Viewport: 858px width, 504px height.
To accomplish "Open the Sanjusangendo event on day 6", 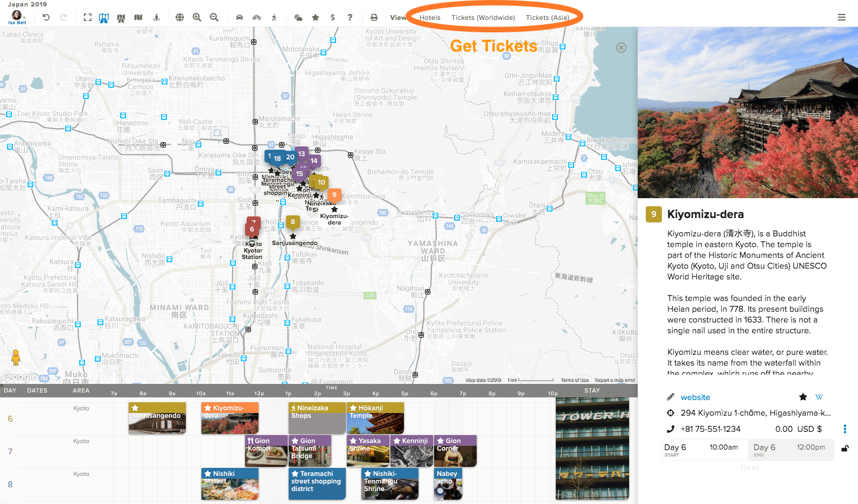I will [x=157, y=418].
